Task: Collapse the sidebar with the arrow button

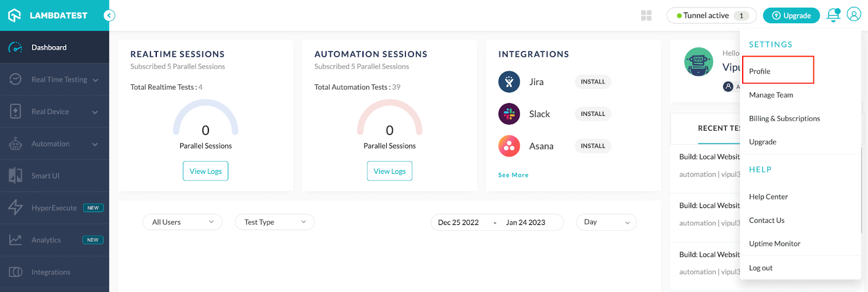Action: pos(110,16)
